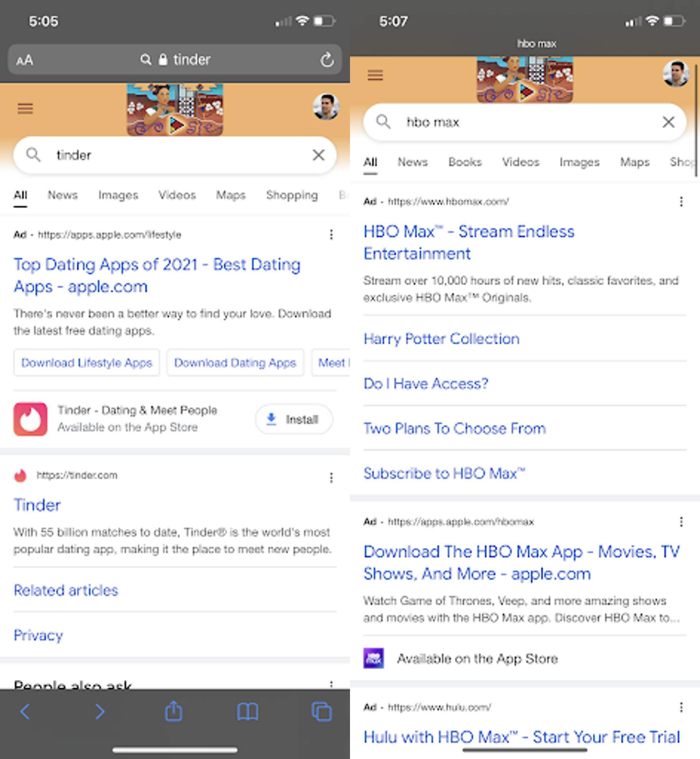Open Do I Have Access? sitelink

pyautogui.click(x=426, y=384)
